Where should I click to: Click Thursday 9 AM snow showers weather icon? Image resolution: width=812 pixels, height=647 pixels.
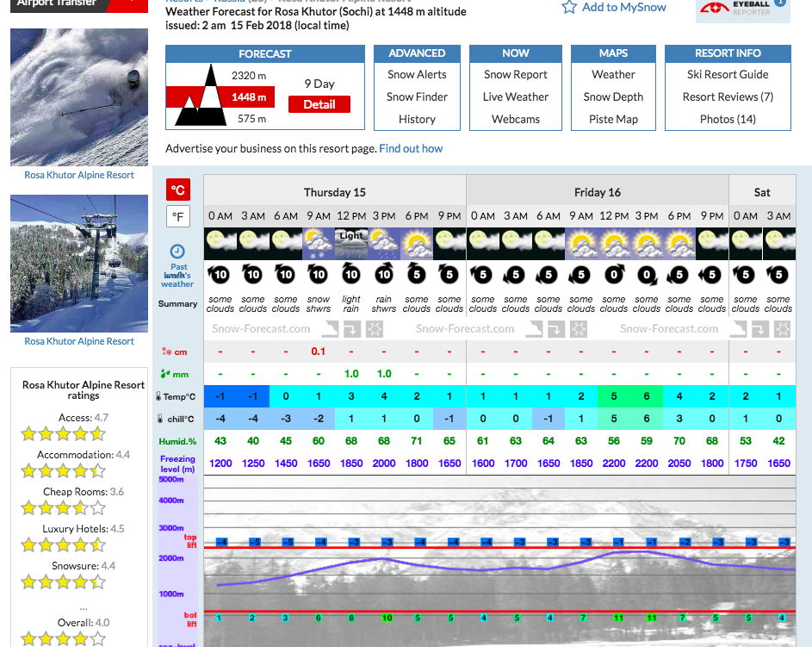[x=319, y=244]
